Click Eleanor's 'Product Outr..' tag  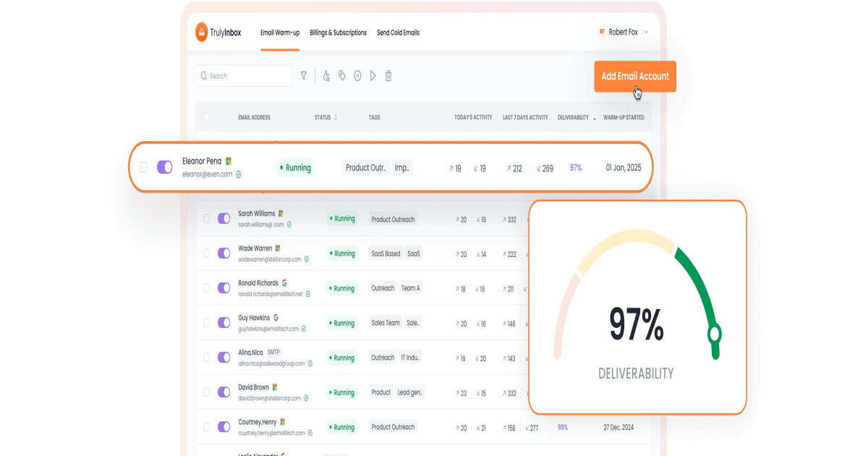coord(366,168)
